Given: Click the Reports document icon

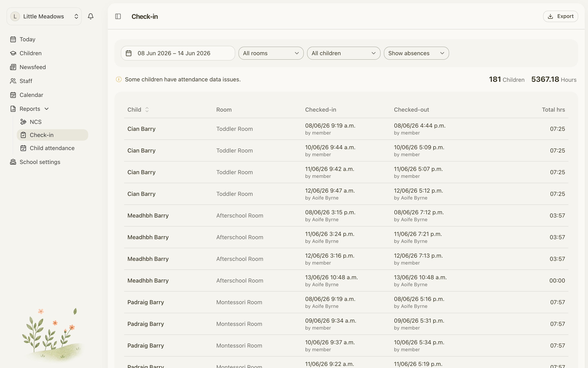Looking at the screenshot, I should (13, 109).
